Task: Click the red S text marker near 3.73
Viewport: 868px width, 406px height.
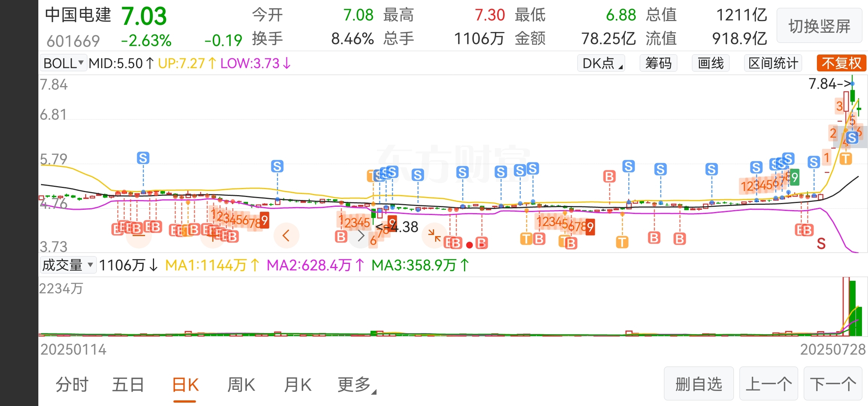Action: tap(821, 244)
